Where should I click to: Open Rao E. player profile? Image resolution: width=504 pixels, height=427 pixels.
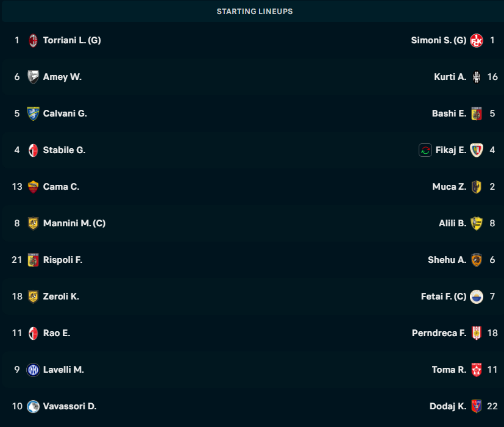click(57, 333)
